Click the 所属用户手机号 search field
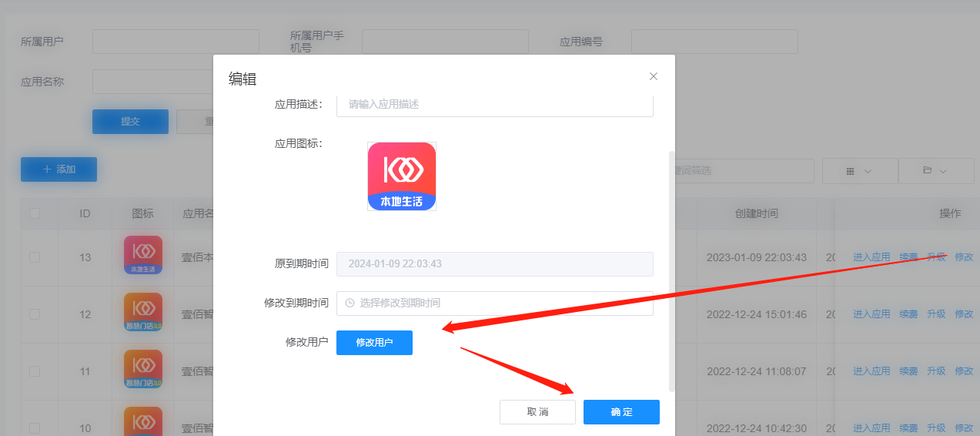 click(x=445, y=42)
